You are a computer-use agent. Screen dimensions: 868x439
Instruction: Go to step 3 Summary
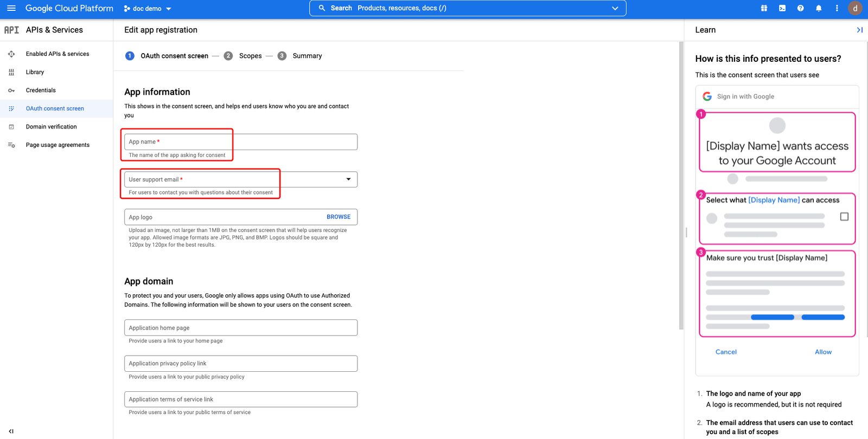pos(299,56)
